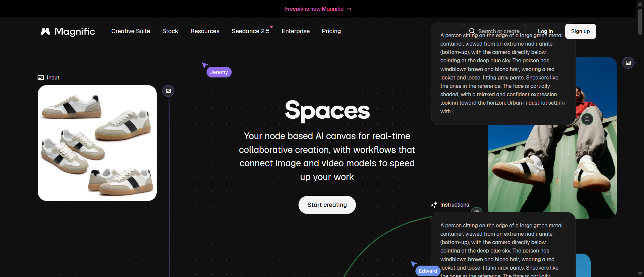This screenshot has width=644, height=277.
Task: Click the sparkle icon next to Instructions
Action: [434, 205]
